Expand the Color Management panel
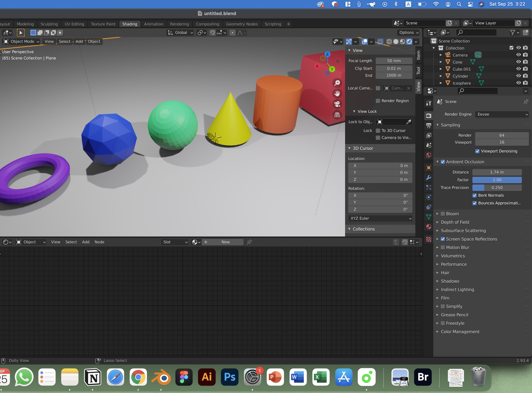The image size is (532, 393). click(x=460, y=332)
